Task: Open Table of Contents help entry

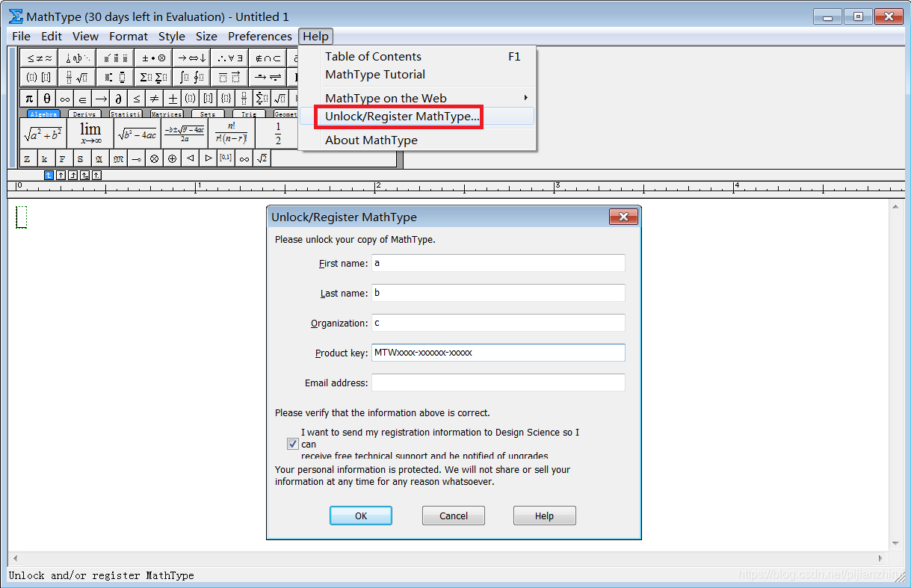Action: 417,56
